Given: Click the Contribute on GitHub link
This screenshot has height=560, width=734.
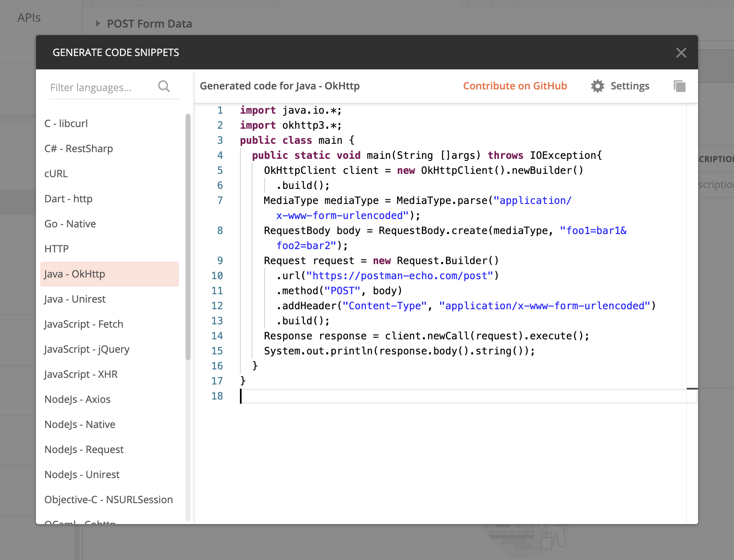Looking at the screenshot, I should coord(515,86).
